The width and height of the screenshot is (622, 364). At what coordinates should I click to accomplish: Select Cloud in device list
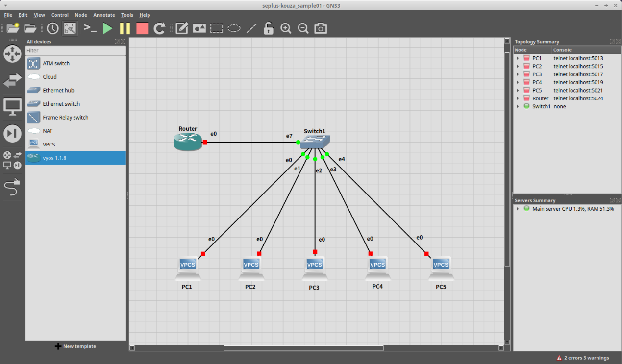click(x=75, y=77)
